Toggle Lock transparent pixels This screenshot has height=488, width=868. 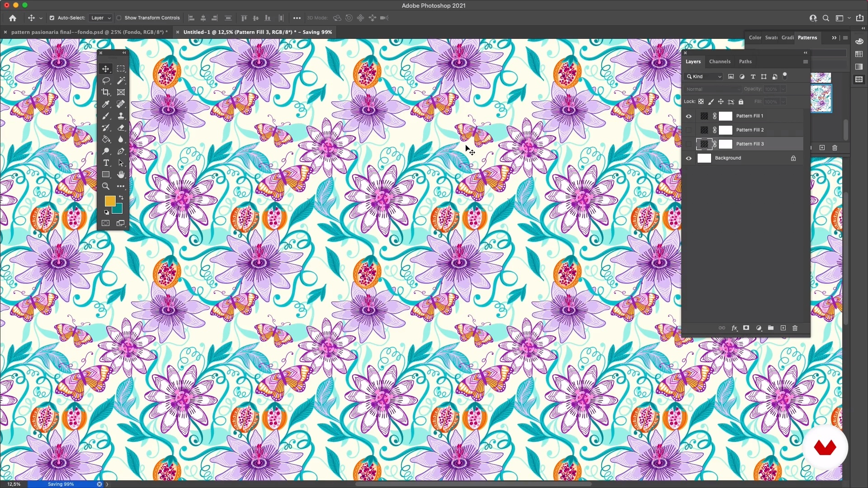coord(701,102)
